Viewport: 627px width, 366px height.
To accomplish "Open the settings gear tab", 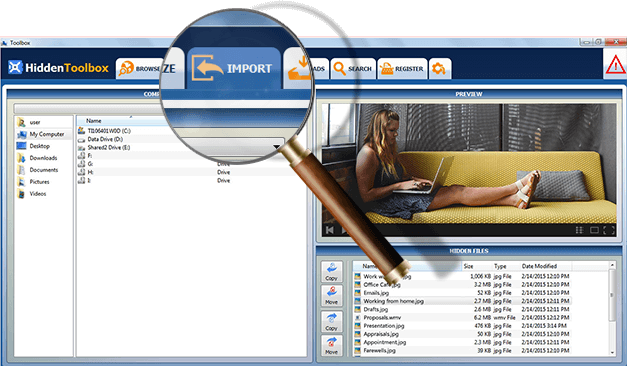I will (x=440, y=68).
